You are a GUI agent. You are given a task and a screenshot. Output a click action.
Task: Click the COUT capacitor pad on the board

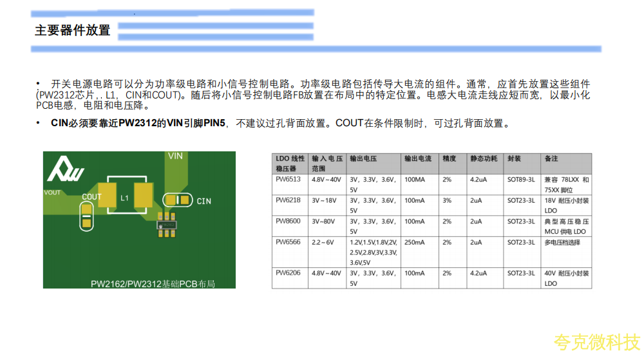[86, 214]
